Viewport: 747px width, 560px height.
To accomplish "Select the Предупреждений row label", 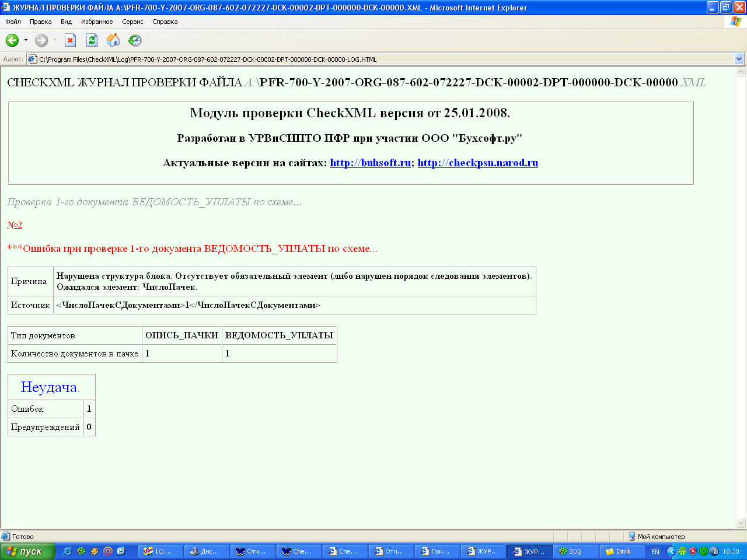I will (46, 427).
